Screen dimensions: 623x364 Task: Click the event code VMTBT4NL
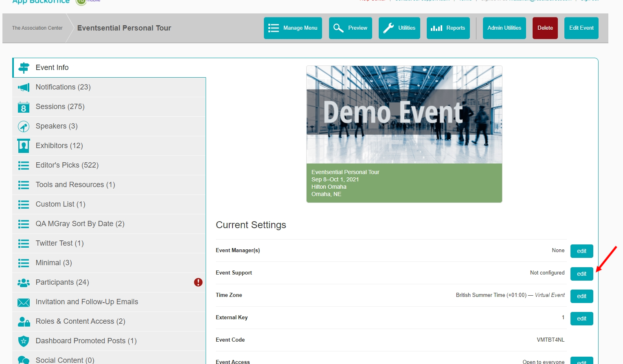coord(551,340)
